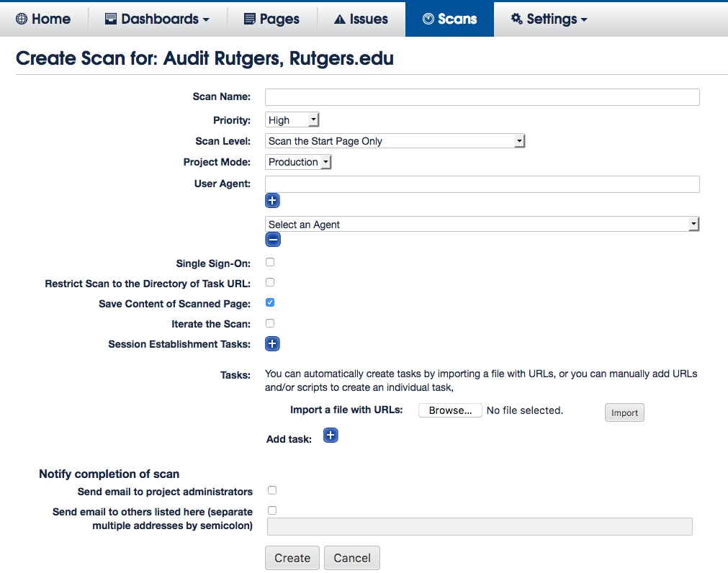Expand the Dashboards menu
The width and height of the screenshot is (728, 573).
pyautogui.click(x=157, y=19)
